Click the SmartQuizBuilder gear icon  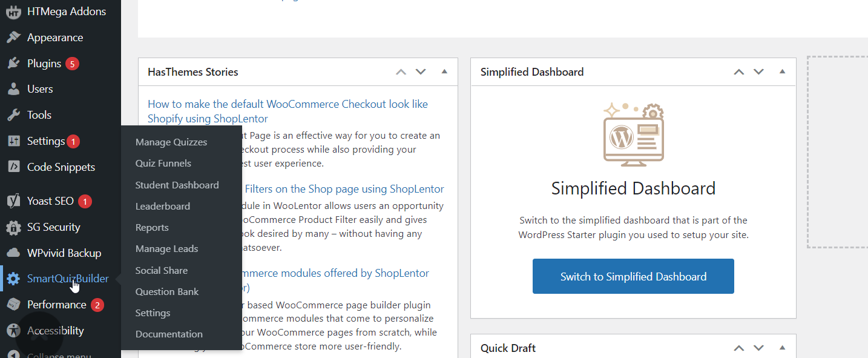point(13,279)
